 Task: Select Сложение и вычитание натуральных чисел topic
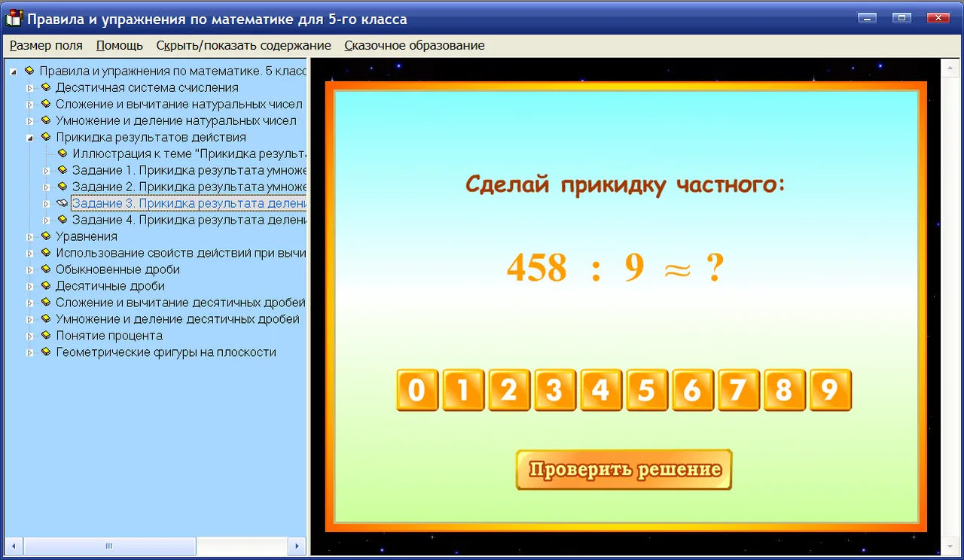pos(179,104)
